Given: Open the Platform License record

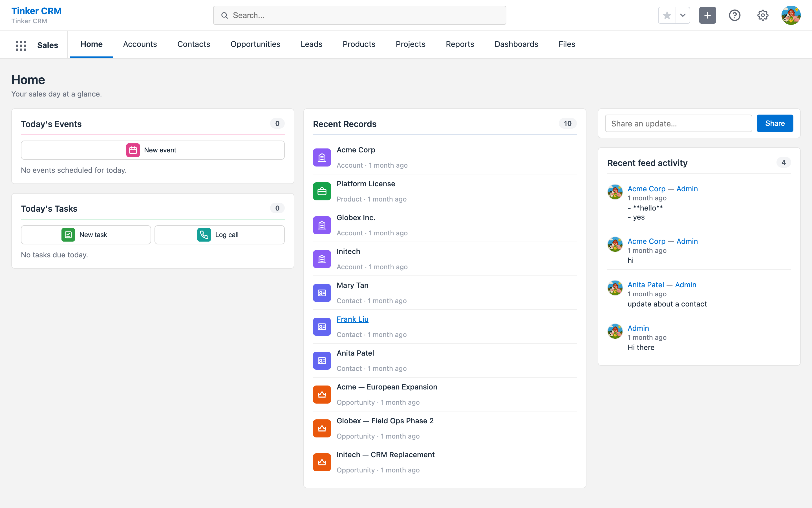Looking at the screenshot, I should click(x=366, y=184).
